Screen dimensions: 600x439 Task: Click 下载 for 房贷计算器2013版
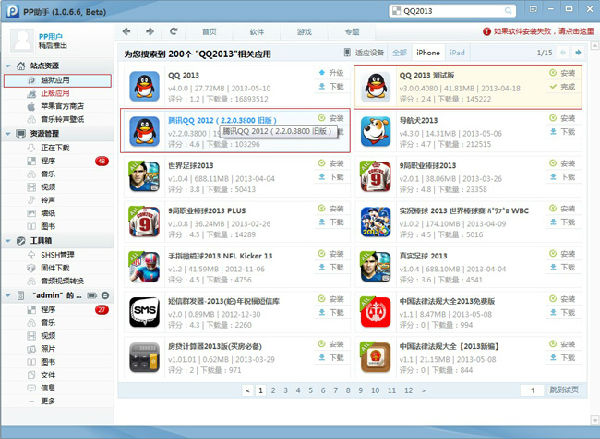[331, 357]
